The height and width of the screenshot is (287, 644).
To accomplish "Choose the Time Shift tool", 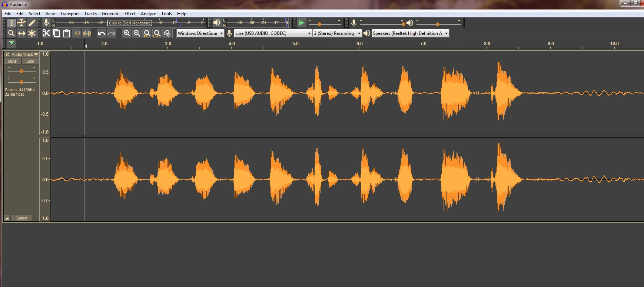I will [x=21, y=33].
